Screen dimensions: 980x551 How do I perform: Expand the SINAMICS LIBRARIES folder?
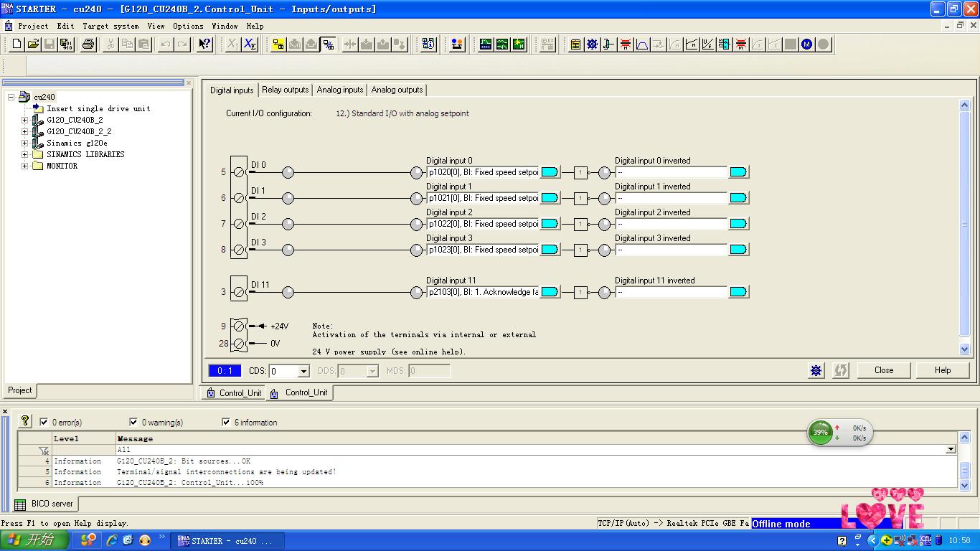click(x=25, y=154)
